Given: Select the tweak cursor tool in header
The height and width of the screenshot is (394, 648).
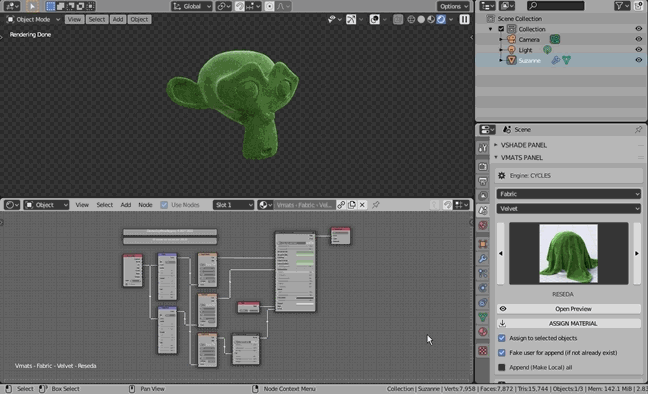Looking at the screenshot, I should (x=32, y=6).
